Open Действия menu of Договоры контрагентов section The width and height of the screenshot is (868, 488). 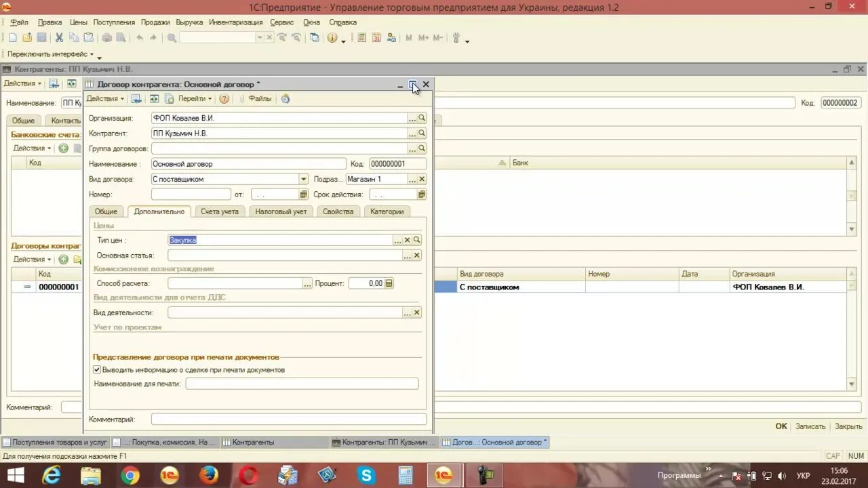coord(32,260)
